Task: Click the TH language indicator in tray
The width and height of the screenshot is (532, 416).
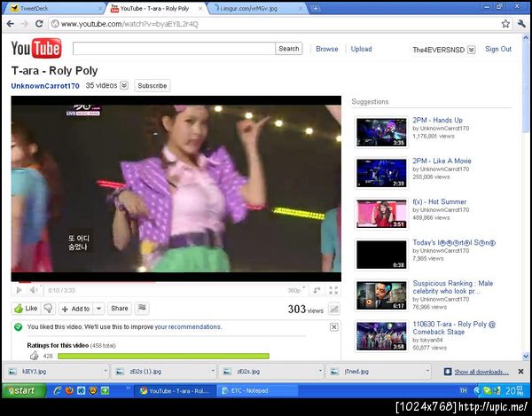Action: coord(463,390)
